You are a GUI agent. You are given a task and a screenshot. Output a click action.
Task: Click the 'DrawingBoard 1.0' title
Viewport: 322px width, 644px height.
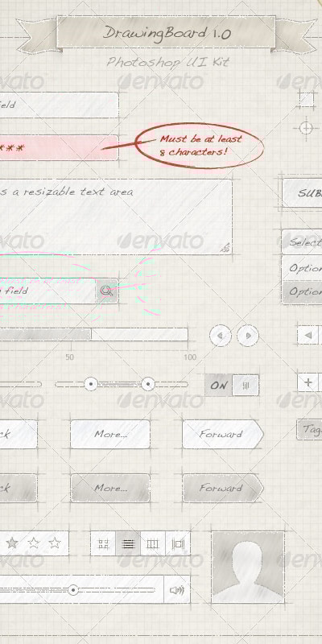click(167, 32)
